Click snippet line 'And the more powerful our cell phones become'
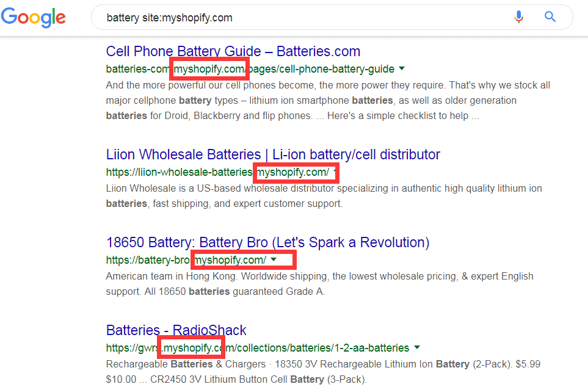588x387 pixels. point(328,85)
